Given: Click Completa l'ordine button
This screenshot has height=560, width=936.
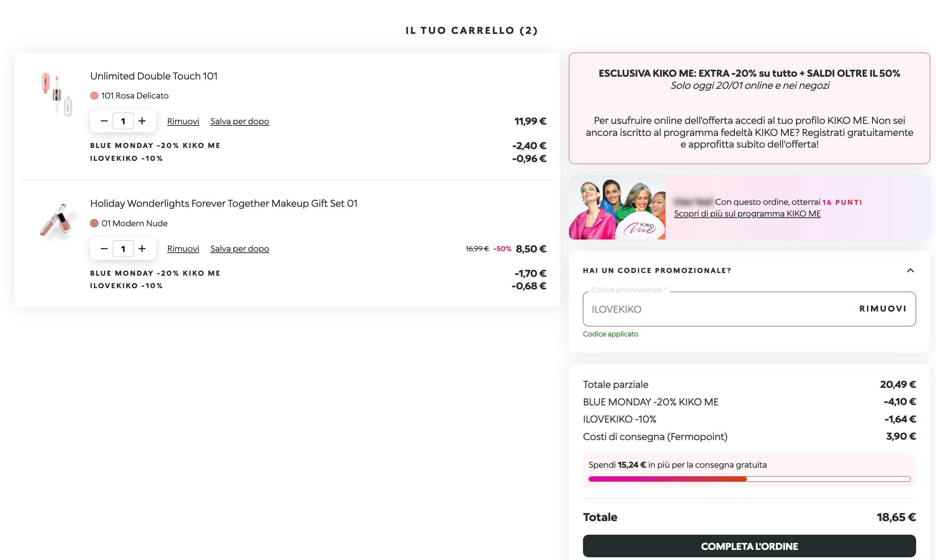Looking at the screenshot, I should 749,546.
